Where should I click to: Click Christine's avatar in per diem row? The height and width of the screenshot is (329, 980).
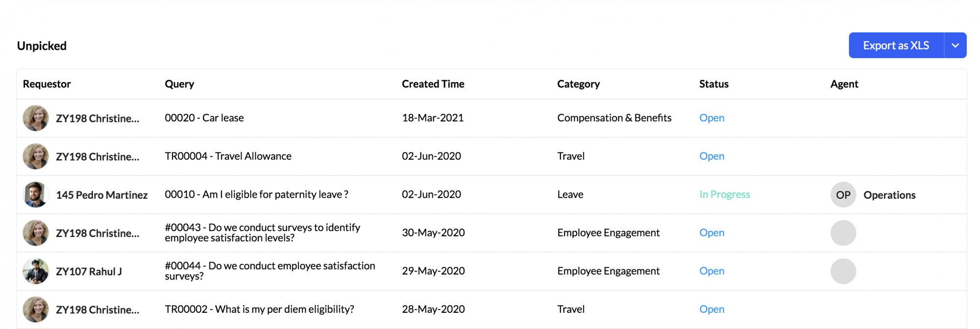coord(36,309)
